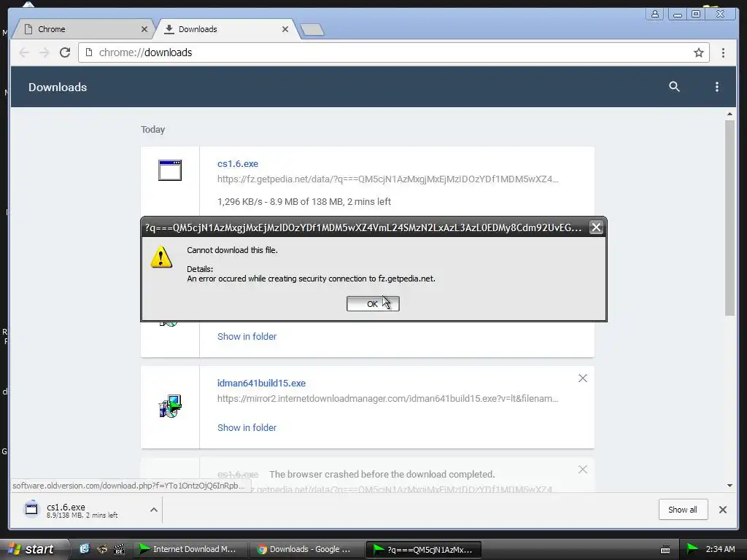Image resolution: width=747 pixels, height=560 pixels.
Task: Close the Downloads tab
Action: 285,29
